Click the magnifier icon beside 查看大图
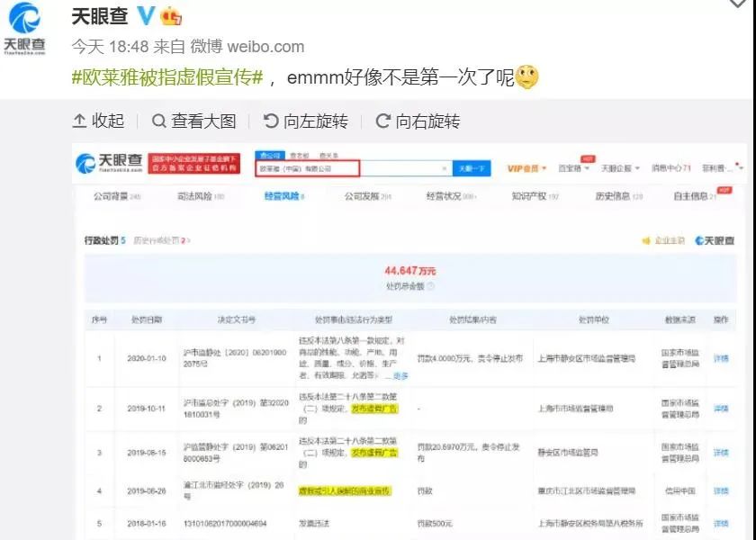This screenshot has width=756, height=540. [158, 121]
